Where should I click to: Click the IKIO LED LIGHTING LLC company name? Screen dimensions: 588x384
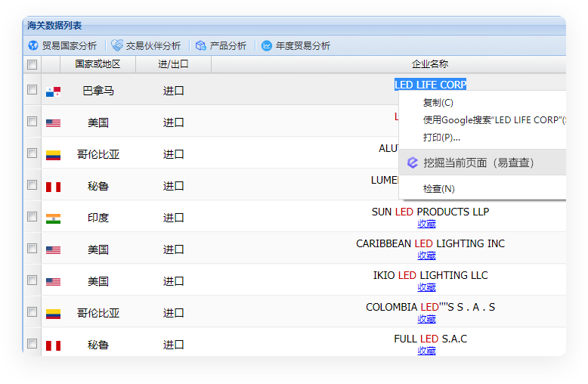pos(430,276)
